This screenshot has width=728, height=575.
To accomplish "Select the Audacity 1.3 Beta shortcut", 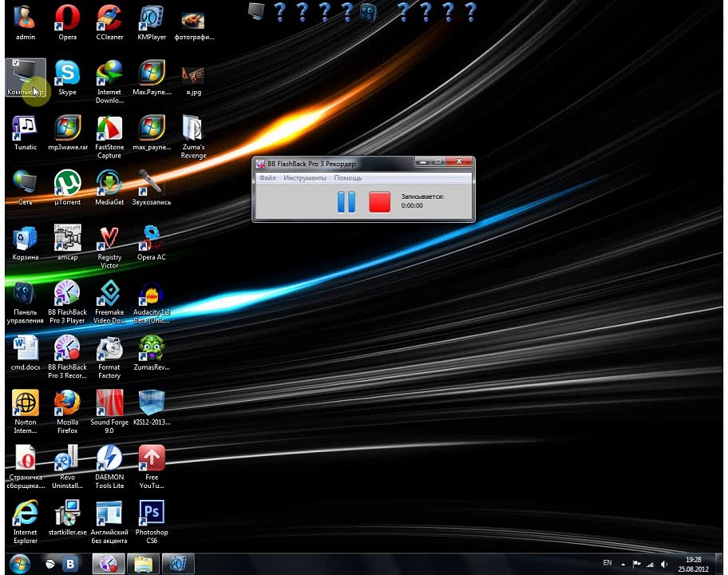I will click(152, 302).
